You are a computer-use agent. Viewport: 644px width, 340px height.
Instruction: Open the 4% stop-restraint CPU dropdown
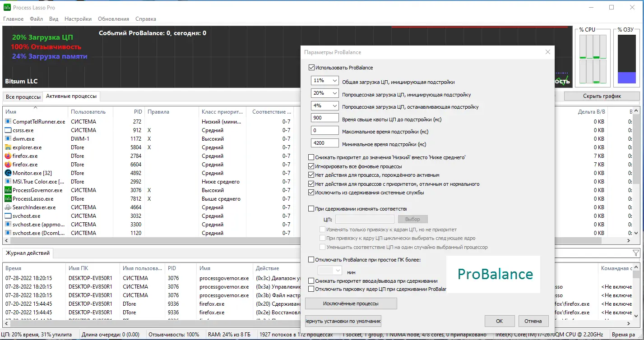325,106
